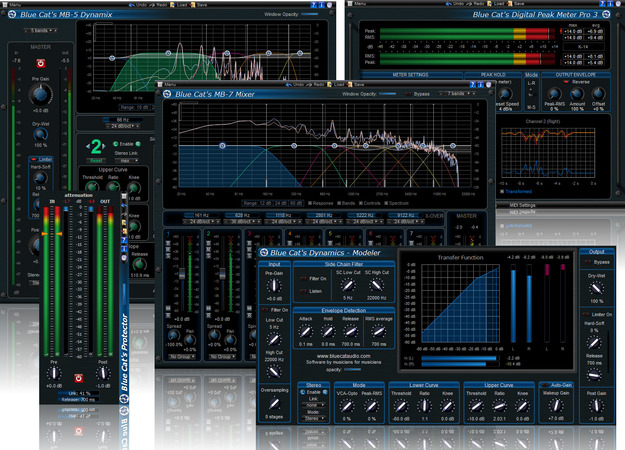Click the help question mark in MB-7 Mixer toolbar
625x450 pixels.
click(472, 84)
